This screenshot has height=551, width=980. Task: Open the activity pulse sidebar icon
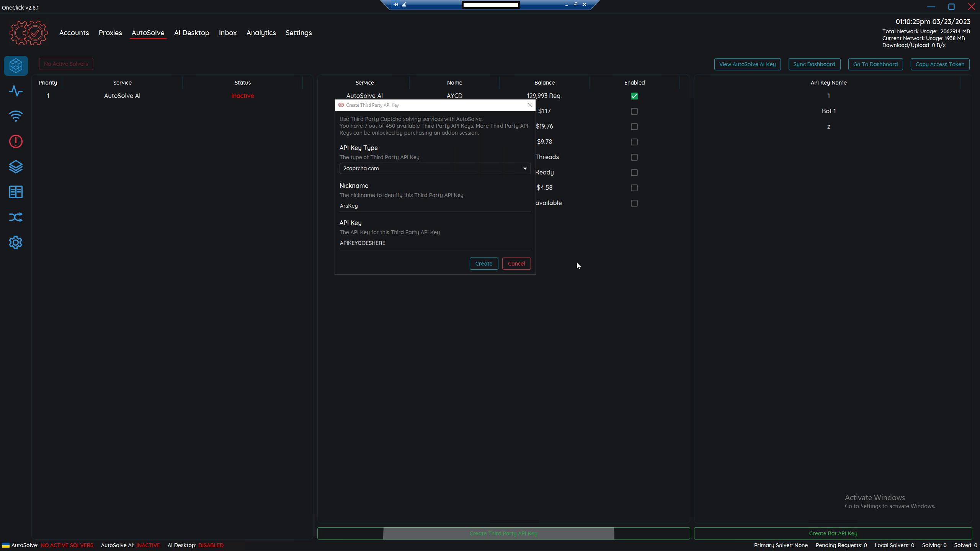[x=16, y=91]
